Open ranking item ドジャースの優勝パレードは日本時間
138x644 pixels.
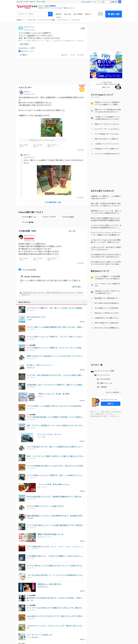(108, 277)
